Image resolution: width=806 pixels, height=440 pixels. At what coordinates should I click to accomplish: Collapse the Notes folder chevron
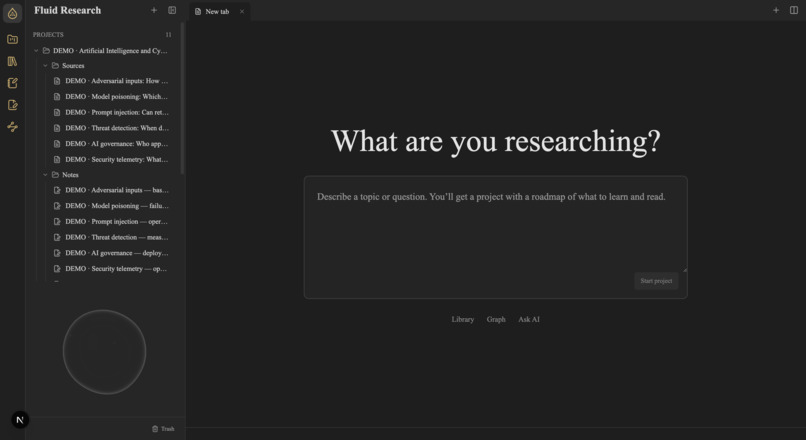pyautogui.click(x=45, y=175)
